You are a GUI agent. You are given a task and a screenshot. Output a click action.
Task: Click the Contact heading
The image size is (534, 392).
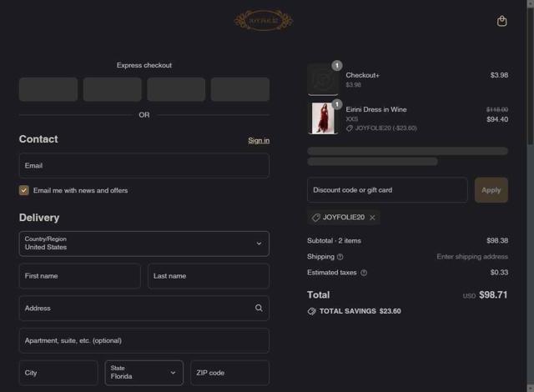coord(38,138)
